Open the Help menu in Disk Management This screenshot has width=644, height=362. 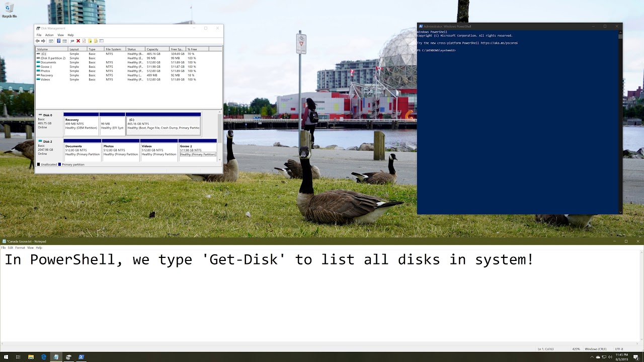[x=70, y=35]
